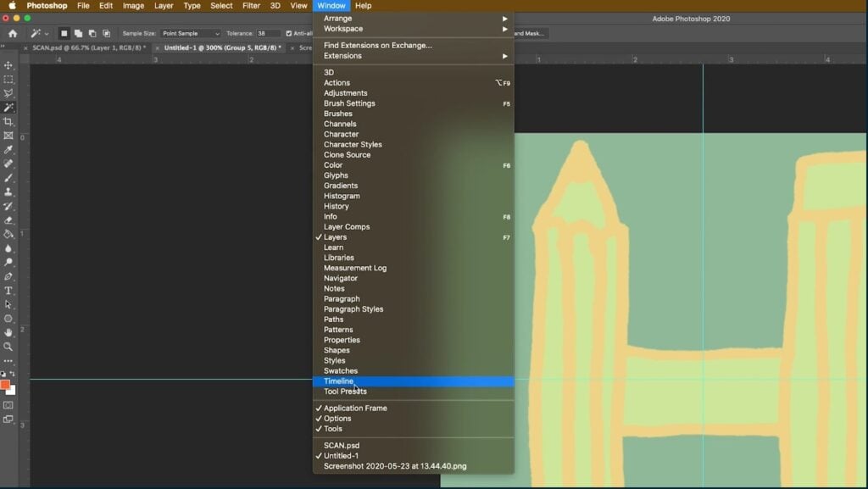Screen dimensions: 868x489
Task: Open the Help menu
Action: point(363,6)
